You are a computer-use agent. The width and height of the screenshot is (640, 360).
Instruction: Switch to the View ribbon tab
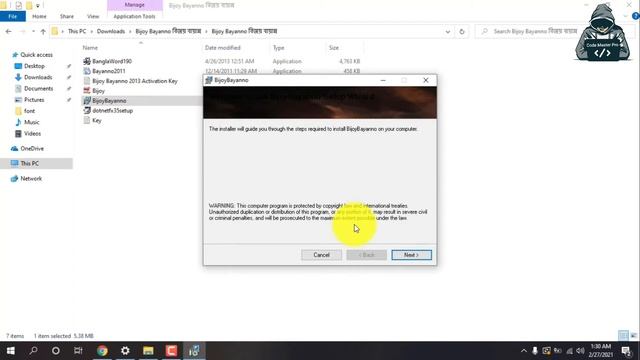(x=93, y=16)
